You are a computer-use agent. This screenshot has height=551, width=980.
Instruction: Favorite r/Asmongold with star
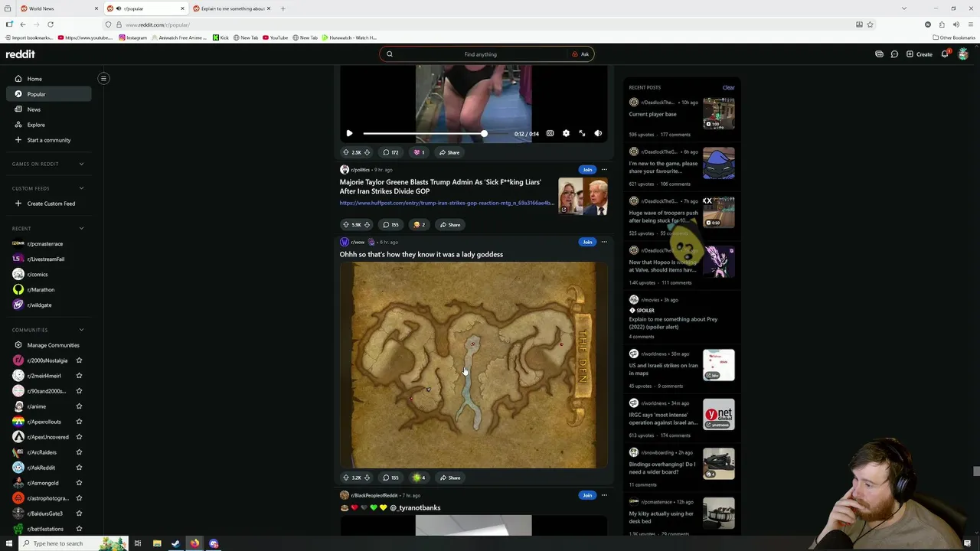(79, 483)
